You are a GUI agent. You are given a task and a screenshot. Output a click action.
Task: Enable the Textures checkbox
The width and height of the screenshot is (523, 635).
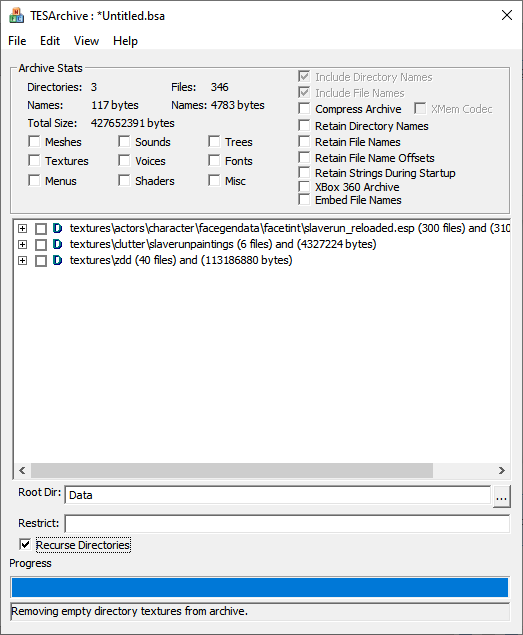click(34, 161)
